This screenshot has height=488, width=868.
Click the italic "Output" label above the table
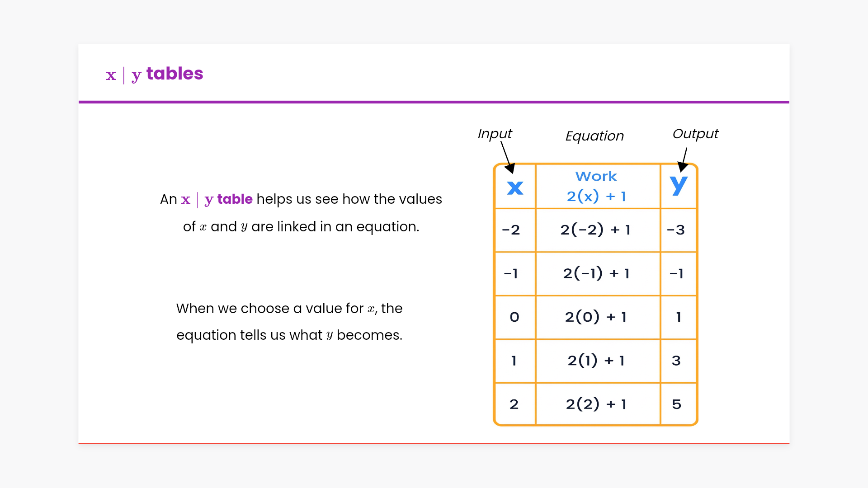click(x=695, y=134)
